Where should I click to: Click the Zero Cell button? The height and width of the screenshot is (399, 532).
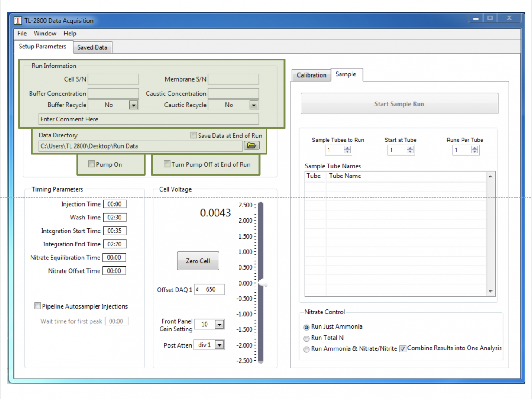pos(198,261)
